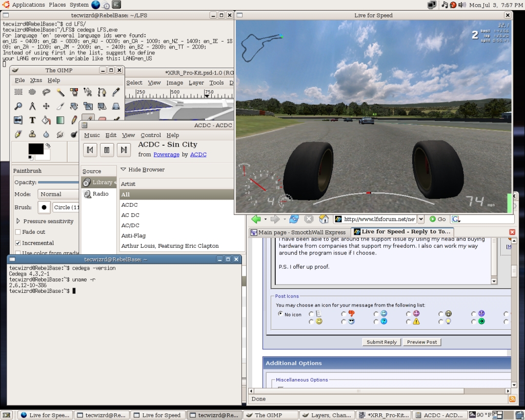Screen dimensions: 525x420
Task: Swap foreground and background colors in GIMP
Action: click(x=48, y=145)
